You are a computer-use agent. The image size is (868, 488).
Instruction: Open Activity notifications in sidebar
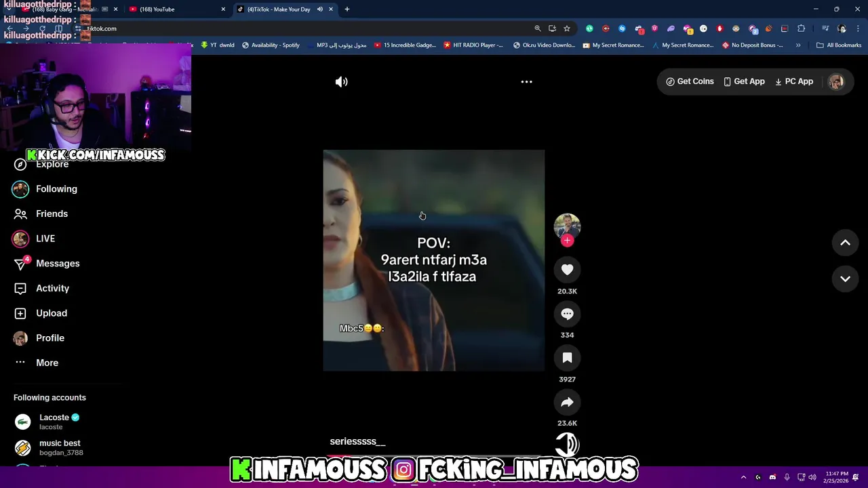[42, 288]
